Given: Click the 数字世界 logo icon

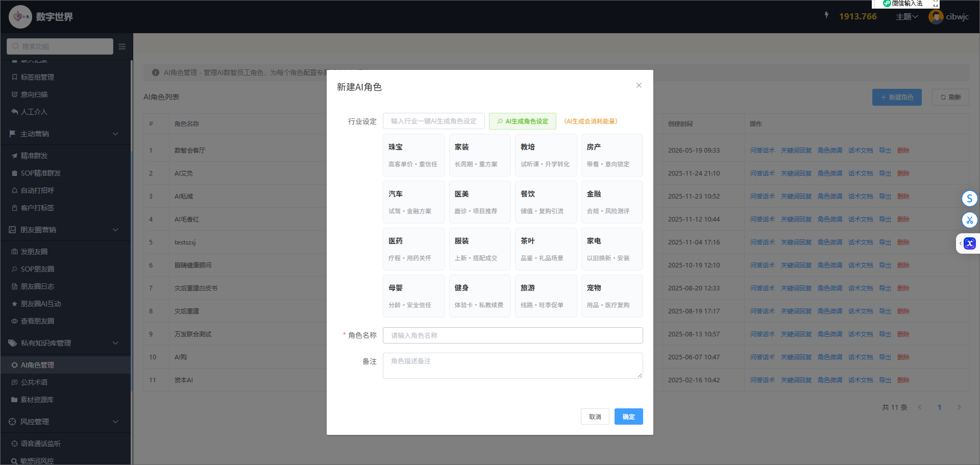Looking at the screenshot, I should 20,17.
